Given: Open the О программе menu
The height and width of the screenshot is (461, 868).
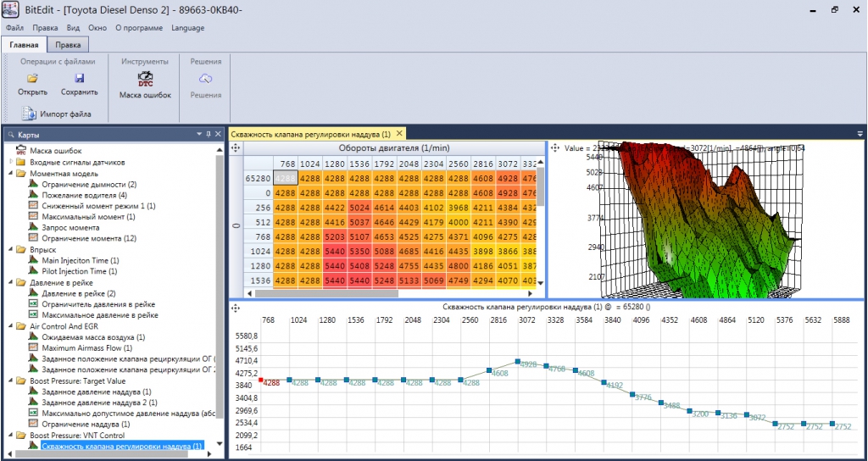Looking at the screenshot, I should [139, 28].
